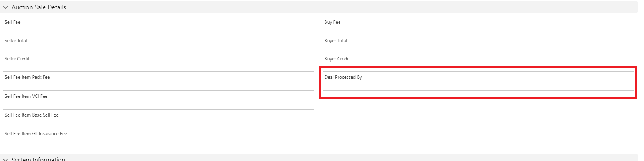The height and width of the screenshot is (161, 644).
Task: Select the Seller Total field label
Action: pyautogui.click(x=16, y=41)
